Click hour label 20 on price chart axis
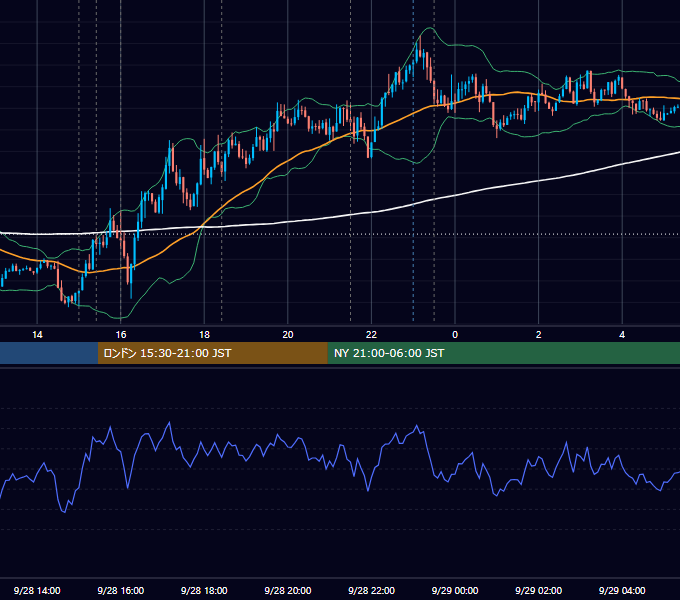This screenshot has height=600, width=680. [x=288, y=335]
